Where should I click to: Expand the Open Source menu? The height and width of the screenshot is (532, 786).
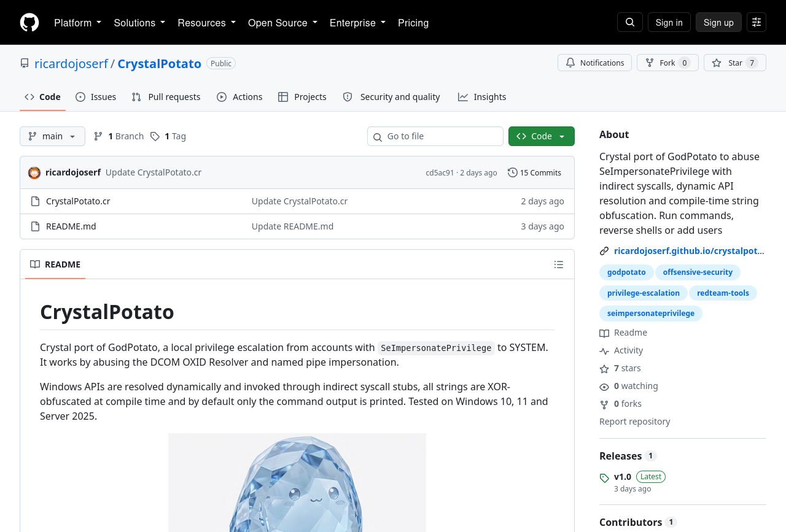click(283, 23)
